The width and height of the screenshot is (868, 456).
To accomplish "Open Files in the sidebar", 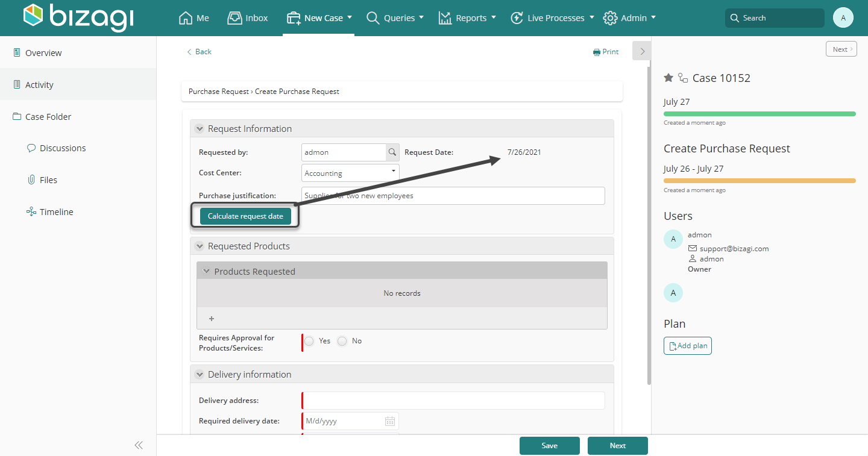I will click(42, 180).
